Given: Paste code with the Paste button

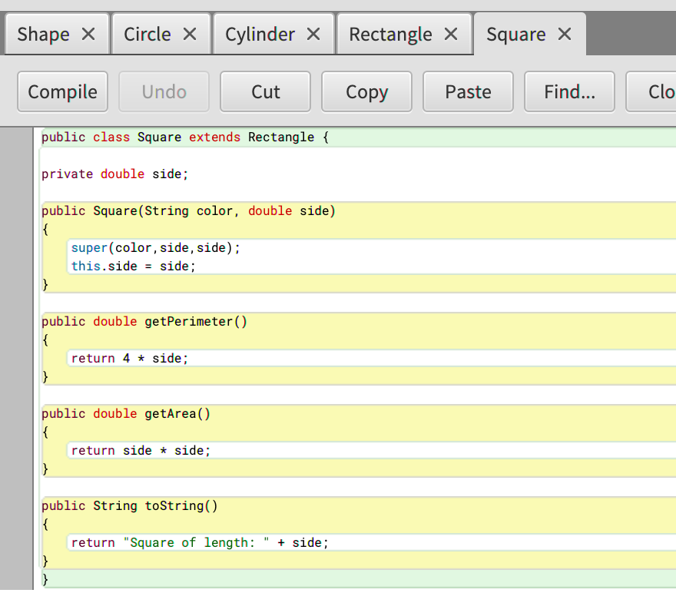Looking at the screenshot, I should (468, 91).
